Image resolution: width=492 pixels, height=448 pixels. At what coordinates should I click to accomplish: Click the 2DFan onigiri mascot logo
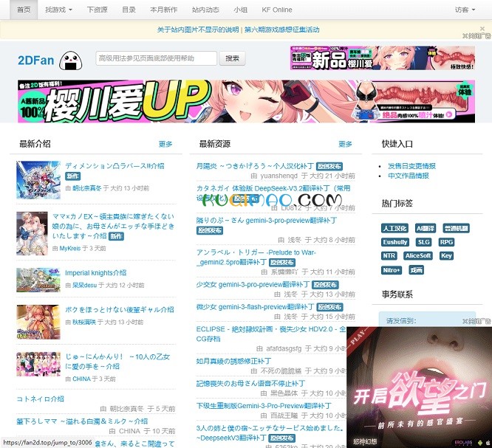point(71,61)
